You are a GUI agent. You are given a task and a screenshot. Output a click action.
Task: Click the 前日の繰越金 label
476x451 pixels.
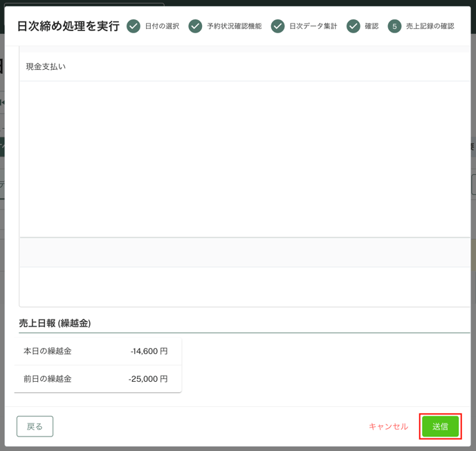[x=48, y=379]
